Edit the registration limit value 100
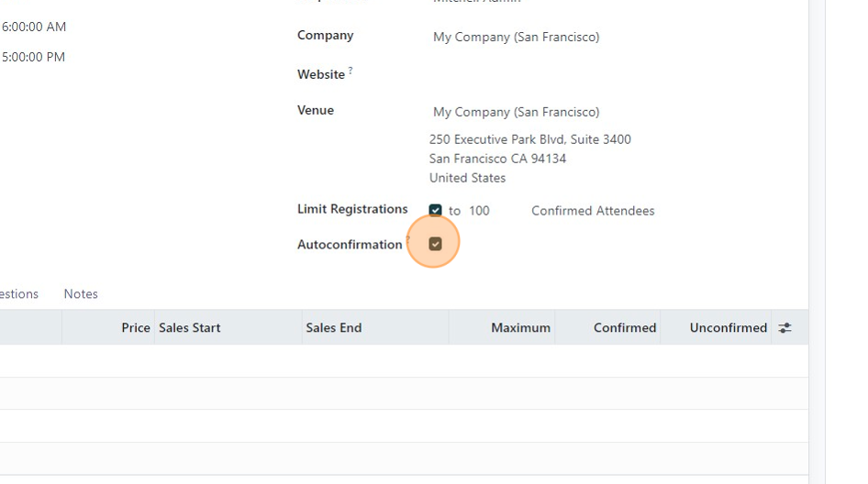 tap(479, 211)
